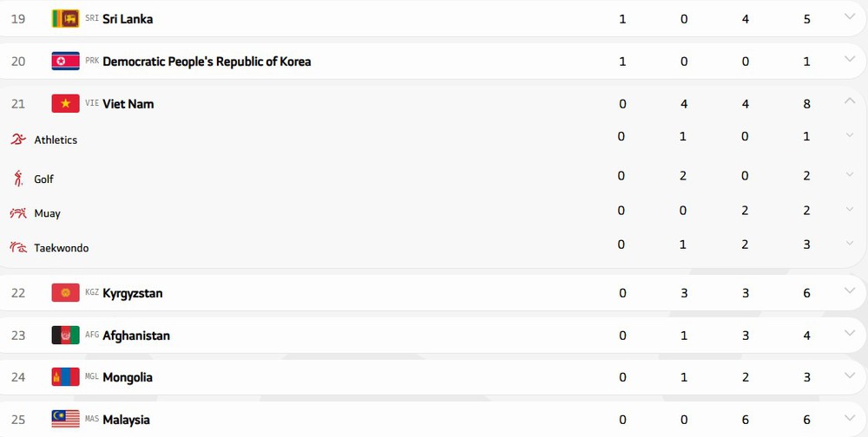Click the Mongolia flag icon
This screenshot has width=868, height=437.
tap(65, 377)
